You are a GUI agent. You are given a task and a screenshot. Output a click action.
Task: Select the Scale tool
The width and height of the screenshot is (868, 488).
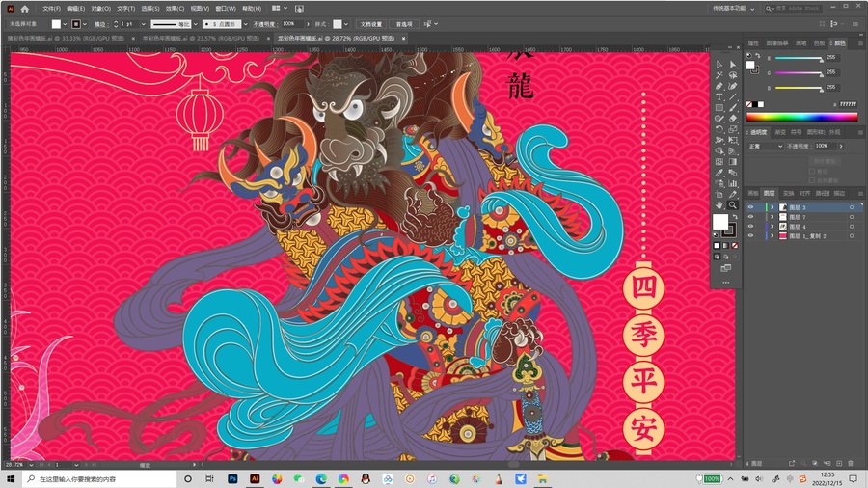(733, 129)
